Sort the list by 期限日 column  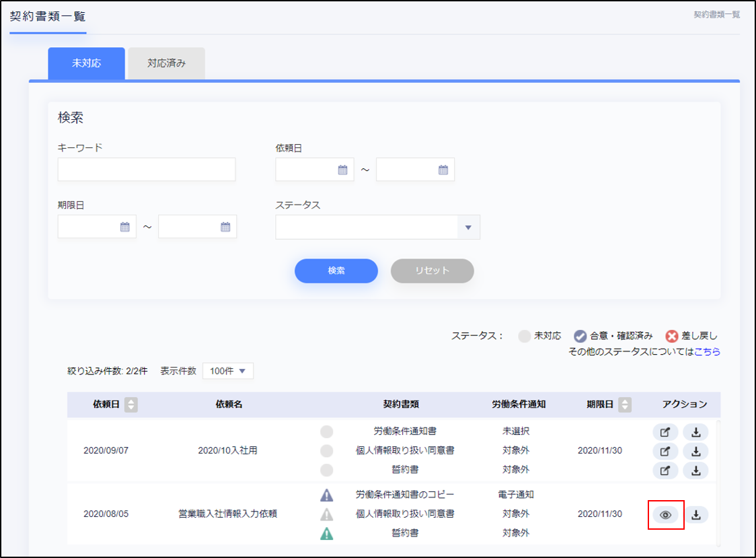coord(625,405)
